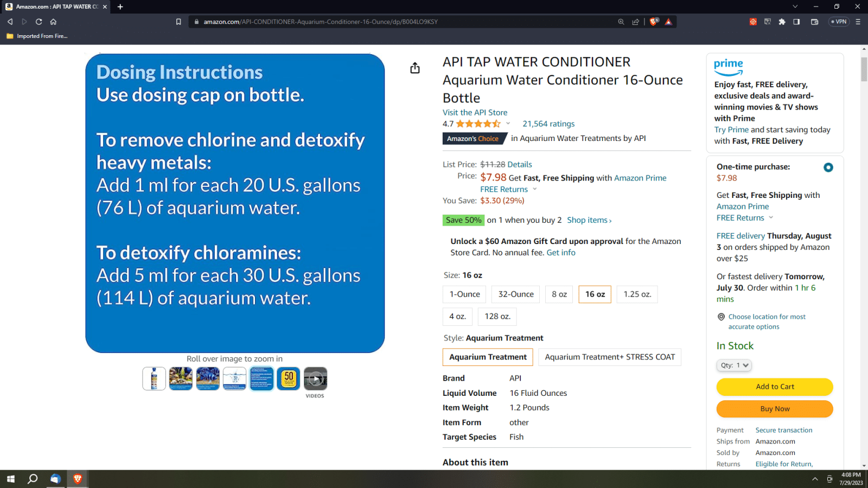Expand the star rating breakdown chevron
The width and height of the screenshot is (868, 488).
point(508,124)
